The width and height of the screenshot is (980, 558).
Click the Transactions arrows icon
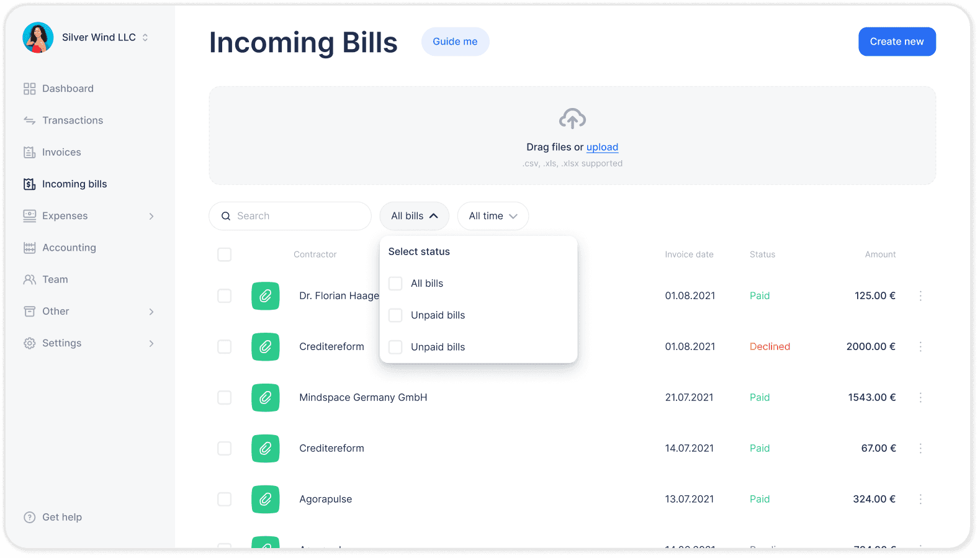(29, 120)
